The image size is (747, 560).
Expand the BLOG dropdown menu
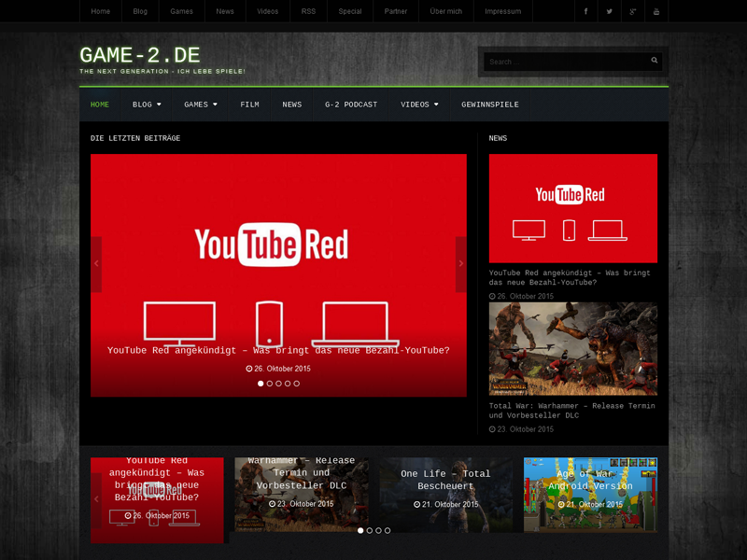pos(147,105)
